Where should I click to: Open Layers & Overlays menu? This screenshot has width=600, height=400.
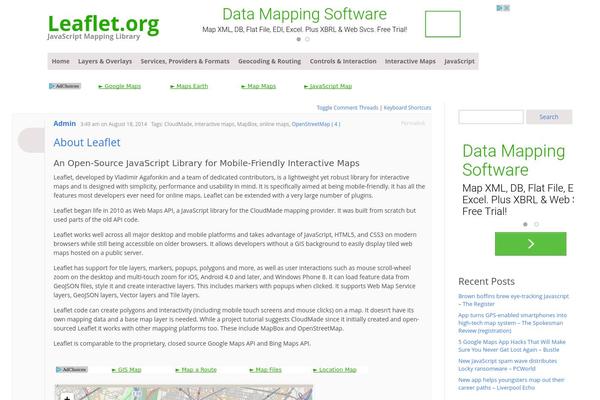click(105, 61)
